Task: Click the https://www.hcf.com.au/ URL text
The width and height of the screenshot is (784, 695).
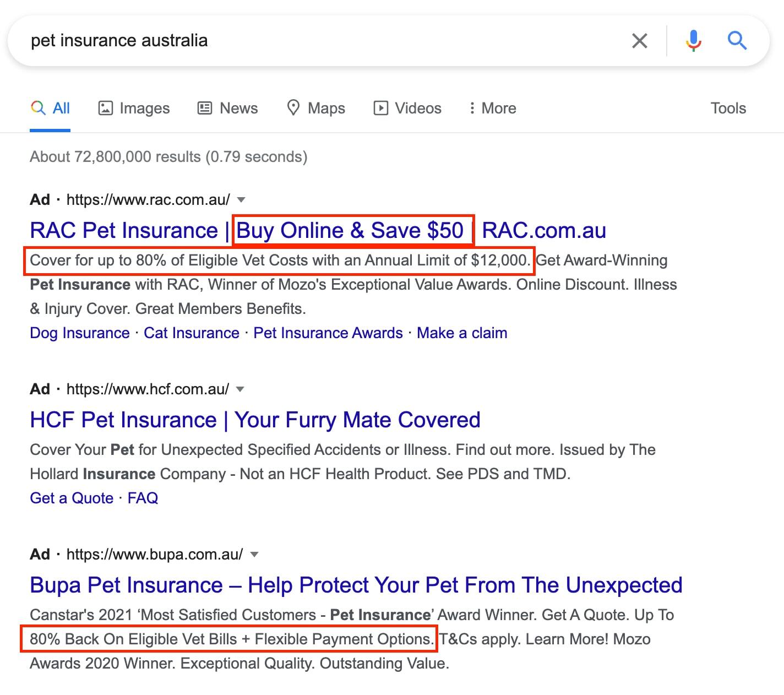Action: [x=148, y=389]
